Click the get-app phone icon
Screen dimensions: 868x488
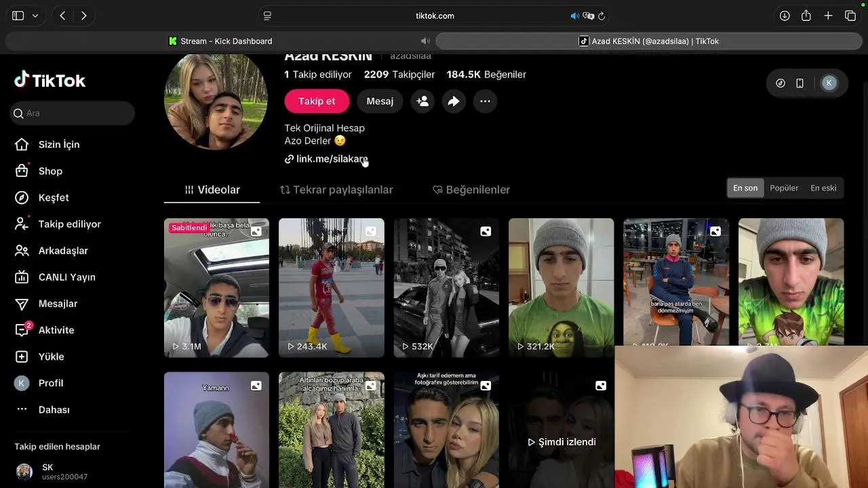800,83
